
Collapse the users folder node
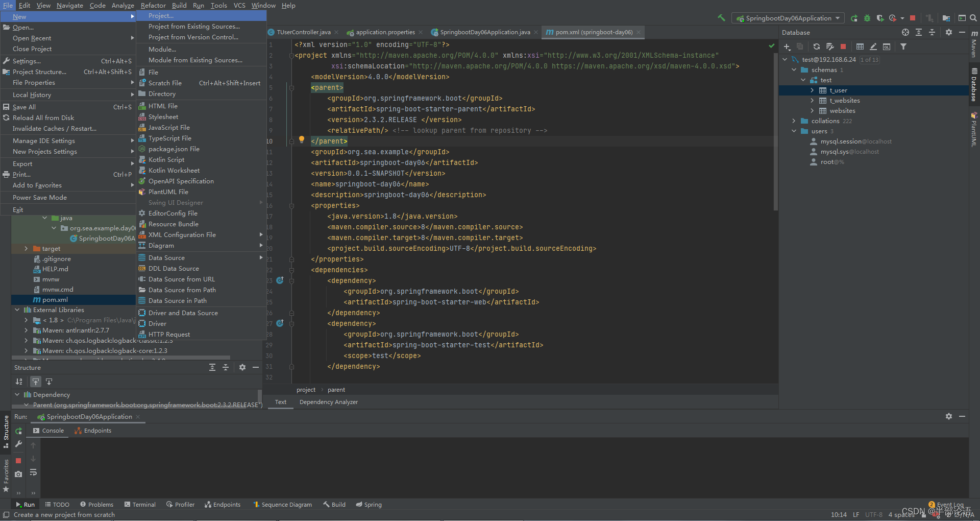click(794, 131)
